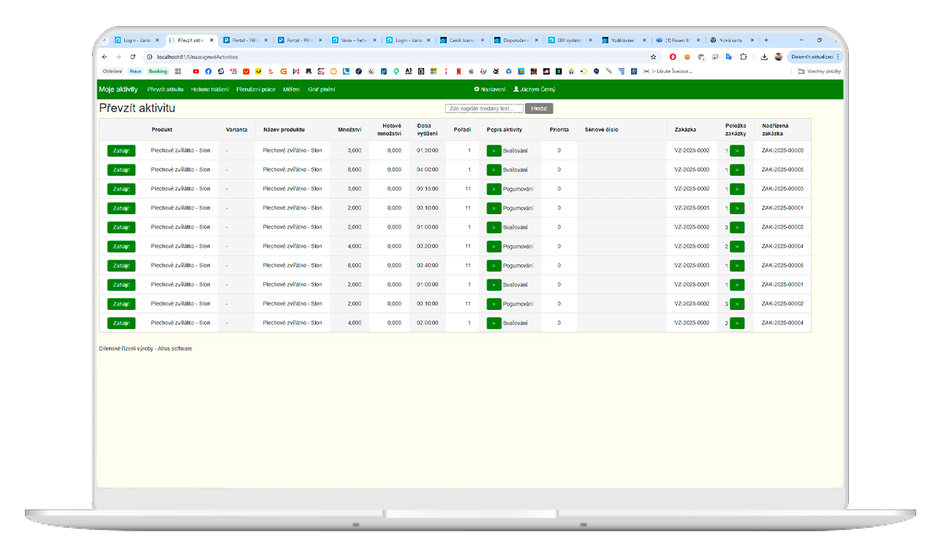This screenshot has width=933, height=560.
Task: Click the 04:00:00 duration cell
Action: coord(428,170)
